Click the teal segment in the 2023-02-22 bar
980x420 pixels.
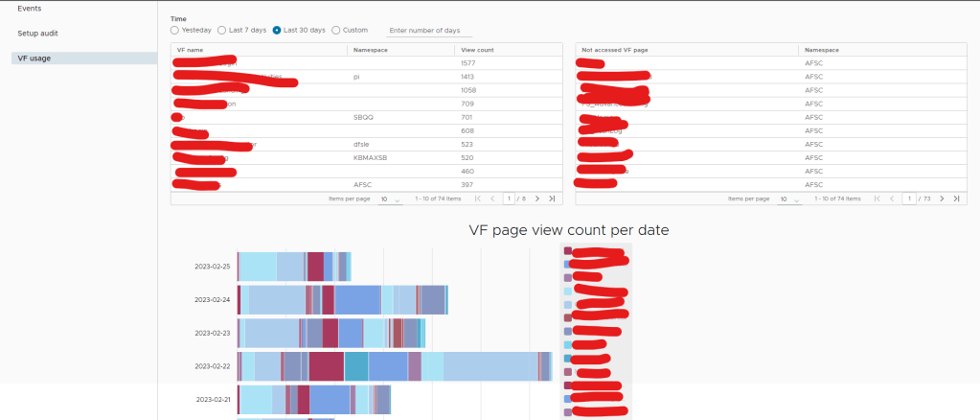click(356, 366)
